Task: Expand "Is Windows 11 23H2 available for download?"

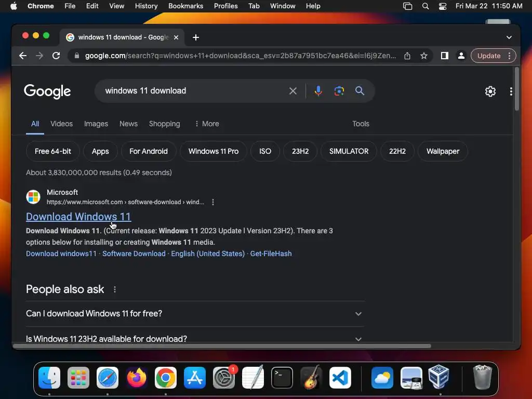Action: pyautogui.click(x=195, y=339)
